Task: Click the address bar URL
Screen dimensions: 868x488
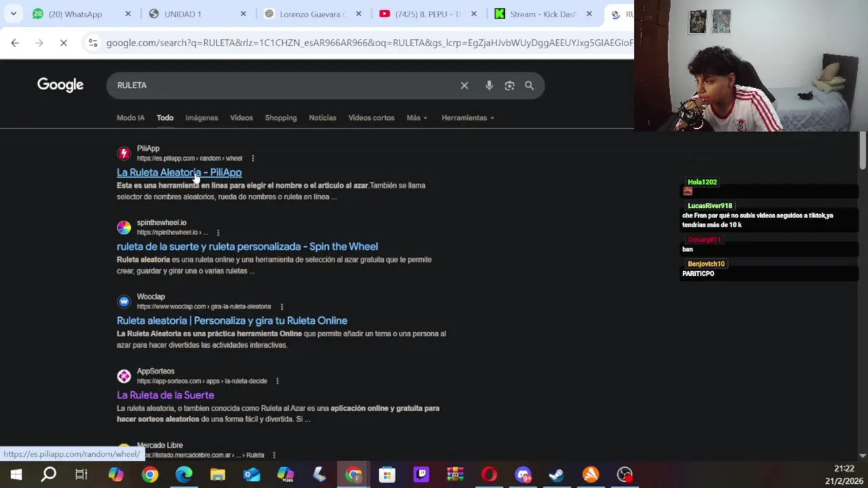Action: point(370,43)
